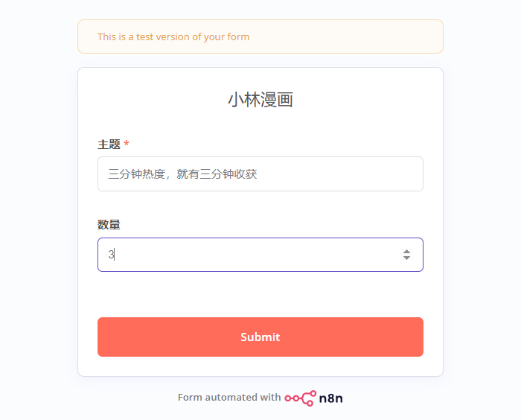Decrease 数量 with the down arrow
This screenshot has height=420, width=521.
pyautogui.click(x=406, y=258)
